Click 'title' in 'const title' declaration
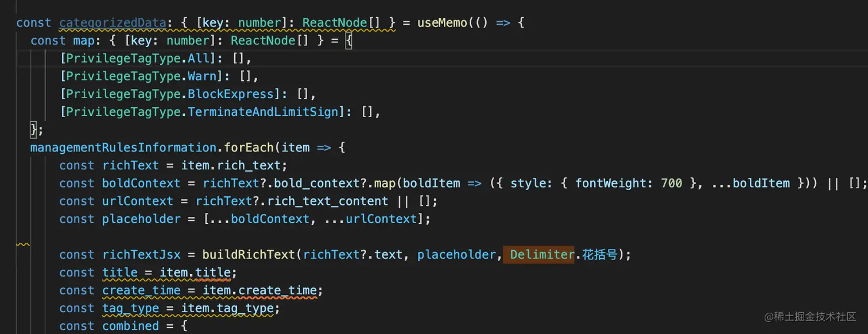The image size is (868, 334). (120, 272)
